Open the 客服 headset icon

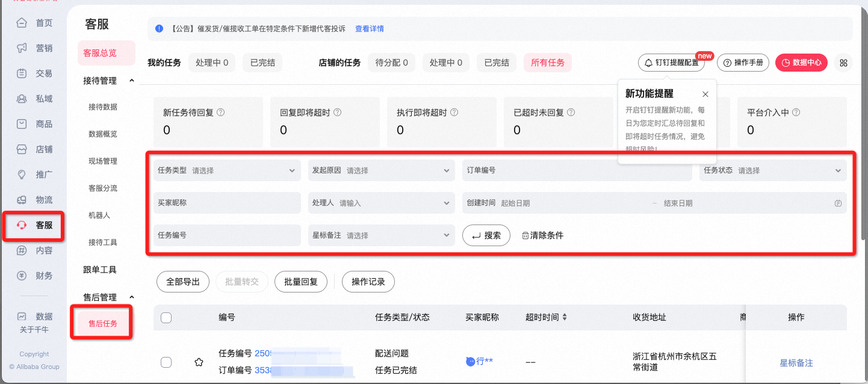(22, 226)
